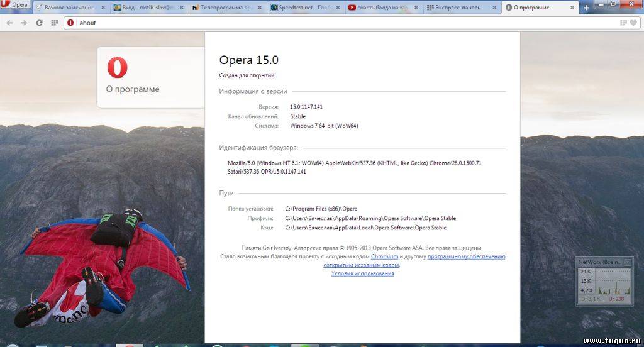Go forward with the forward arrow
The image size is (644, 347).
pyautogui.click(x=25, y=23)
